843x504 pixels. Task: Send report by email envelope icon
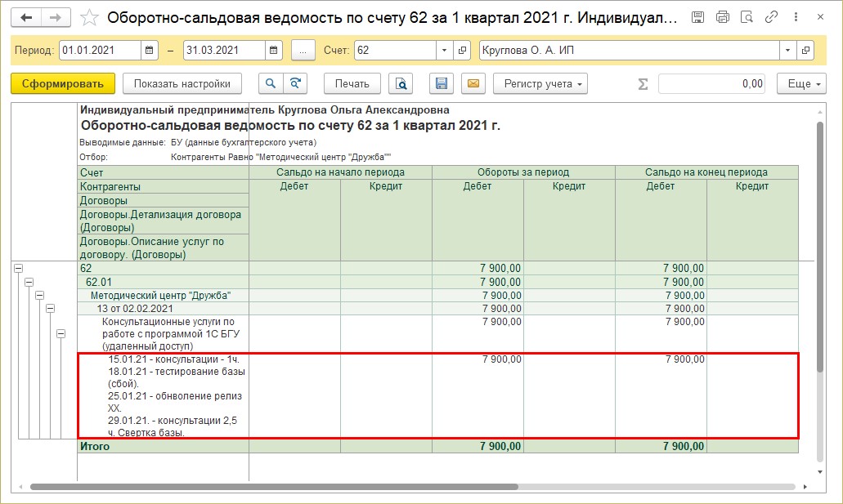pos(473,83)
